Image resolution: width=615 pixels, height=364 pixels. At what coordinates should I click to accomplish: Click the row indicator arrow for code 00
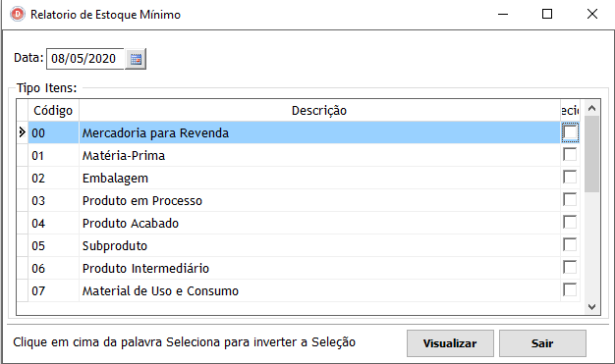[22, 132]
